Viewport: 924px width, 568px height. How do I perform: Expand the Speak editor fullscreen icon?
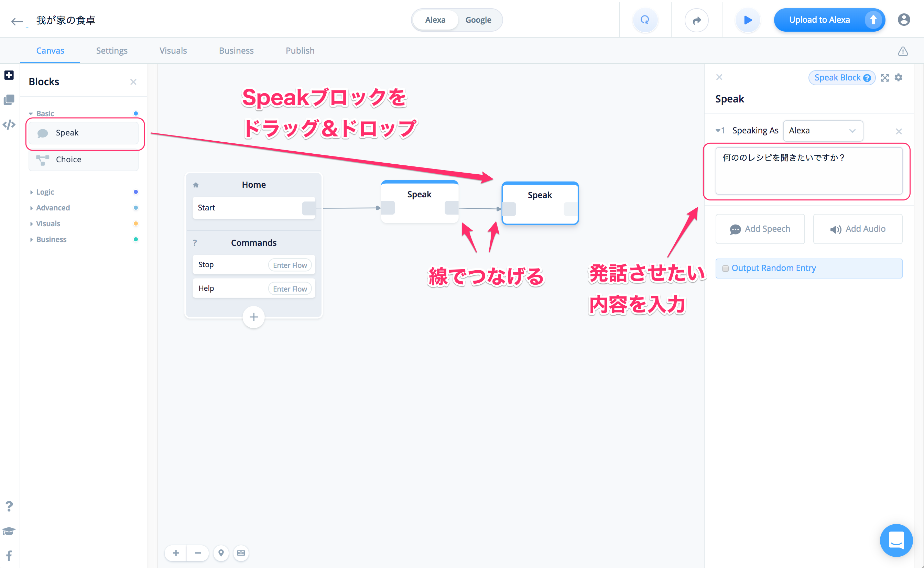point(885,78)
